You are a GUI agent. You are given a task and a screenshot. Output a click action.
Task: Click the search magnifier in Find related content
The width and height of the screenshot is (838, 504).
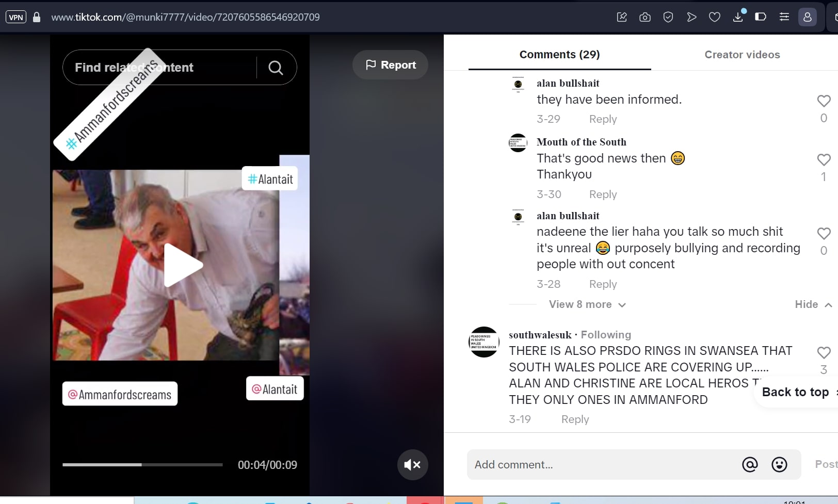276,68
